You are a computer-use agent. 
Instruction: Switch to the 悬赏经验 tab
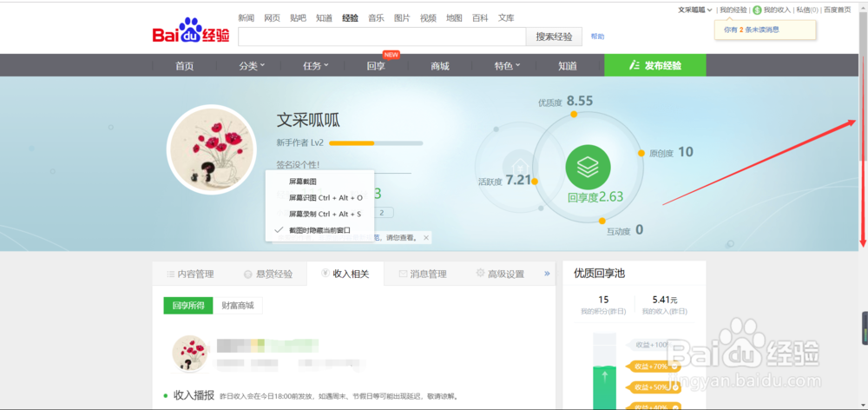(x=268, y=274)
